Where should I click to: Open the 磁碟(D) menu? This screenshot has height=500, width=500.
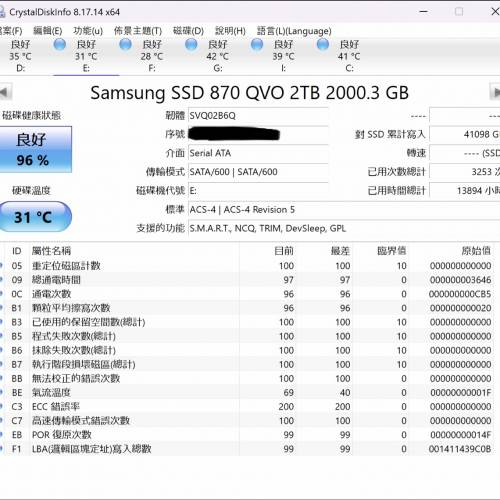click(188, 31)
